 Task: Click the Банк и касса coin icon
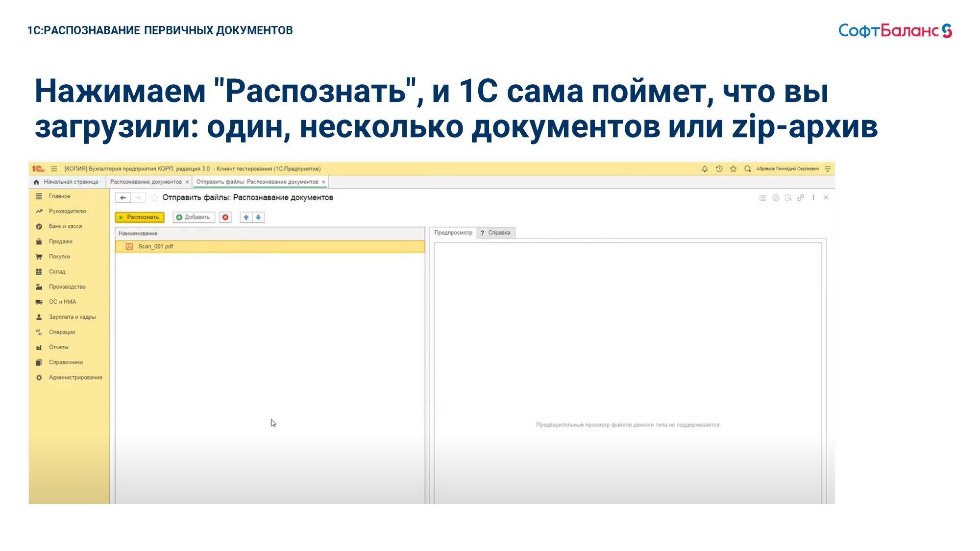coord(39,226)
